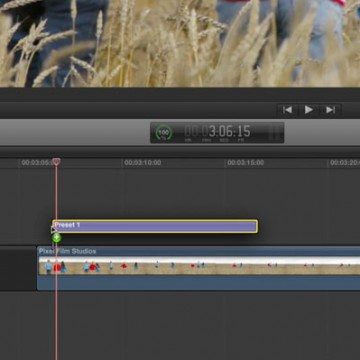Viewport: 360px width, 360px height.
Task: Select the Pixel Film Studios clip
Action: tap(199, 268)
